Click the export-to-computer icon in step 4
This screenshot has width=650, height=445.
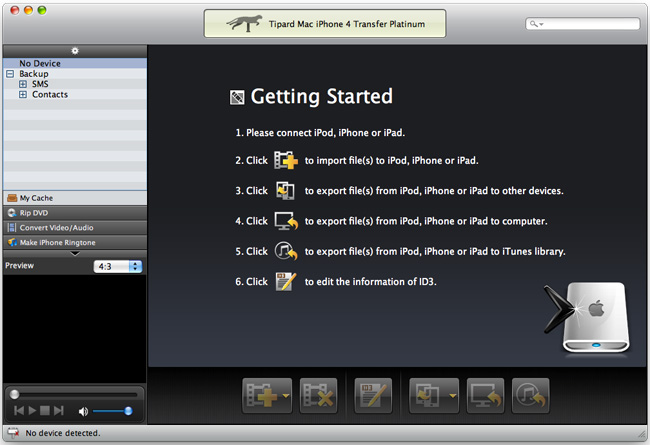286,221
